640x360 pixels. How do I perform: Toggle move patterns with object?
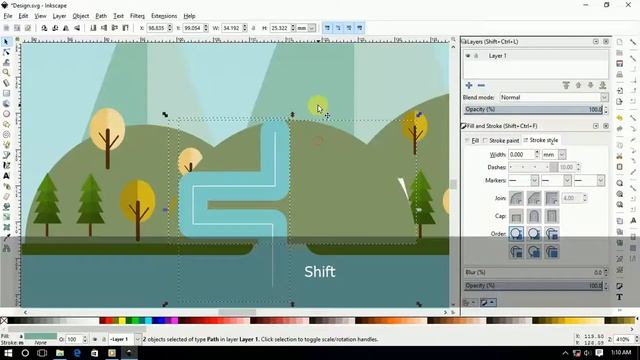[360, 28]
